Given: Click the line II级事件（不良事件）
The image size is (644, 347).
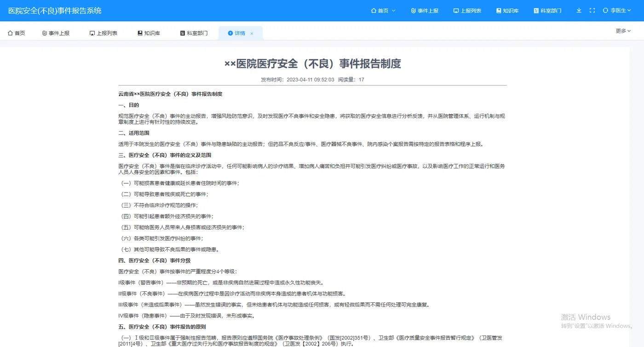Looking at the screenshot, I should (x=232, y=294).
